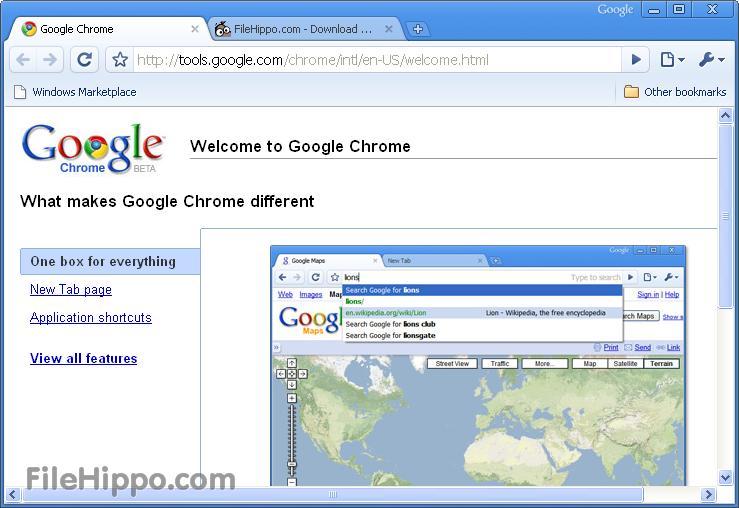Reload the current page
The image size is (739, 508).
click(85, 60)
